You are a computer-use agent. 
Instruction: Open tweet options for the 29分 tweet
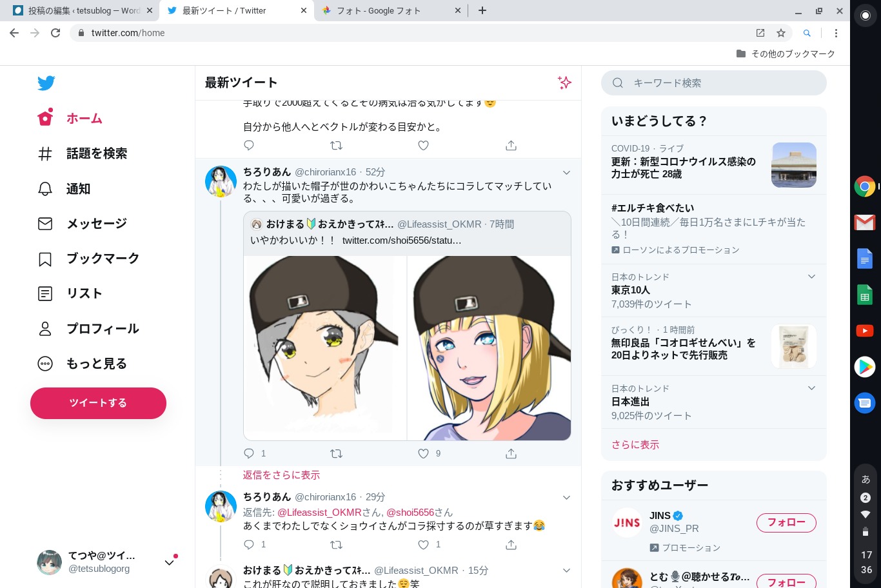pos(566,497)
